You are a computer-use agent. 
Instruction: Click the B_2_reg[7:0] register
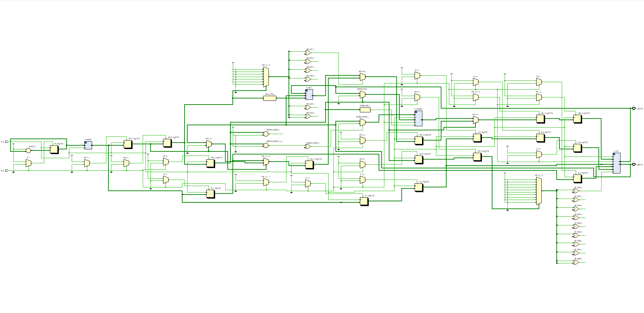click(x=578, y=179)
